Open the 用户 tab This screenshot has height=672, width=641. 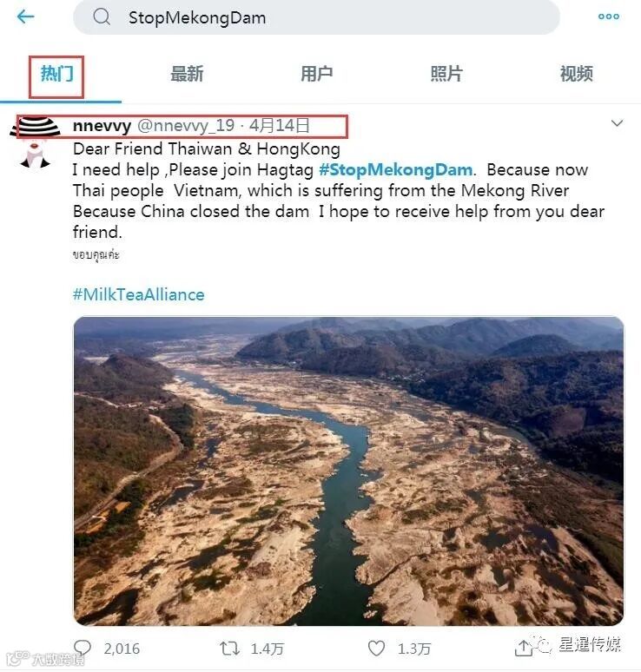click(317, 74)
